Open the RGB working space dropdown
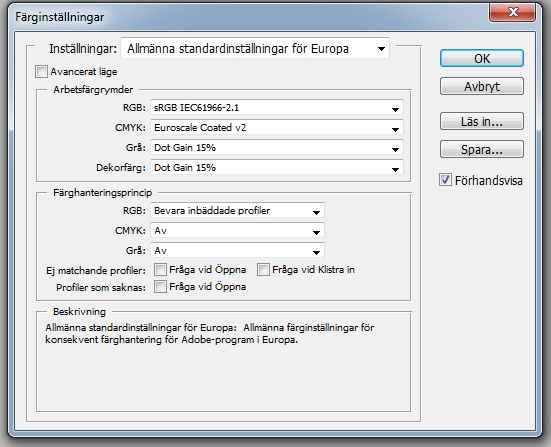Viewport: 551px width, 447px height. [x=277, y=108]
